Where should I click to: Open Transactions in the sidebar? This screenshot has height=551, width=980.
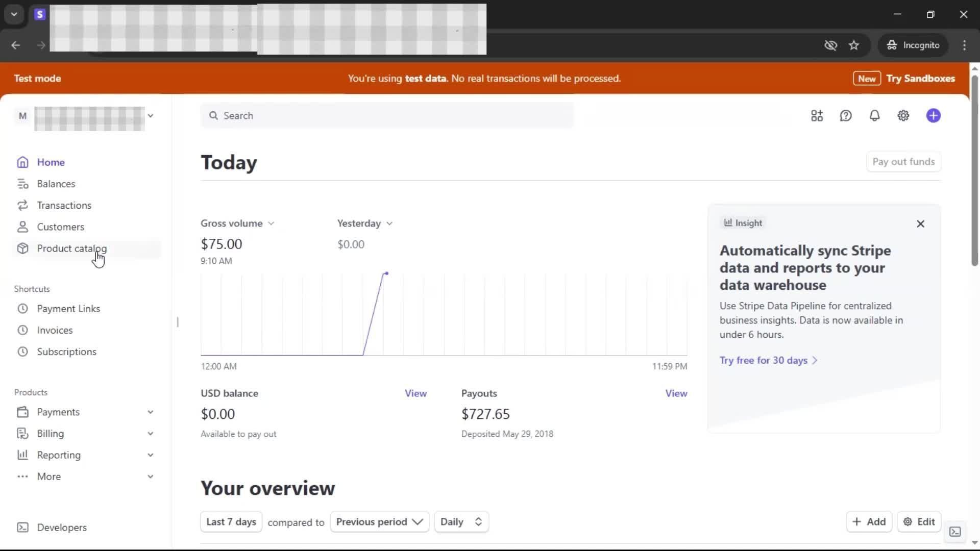click(x=64, y=206)
